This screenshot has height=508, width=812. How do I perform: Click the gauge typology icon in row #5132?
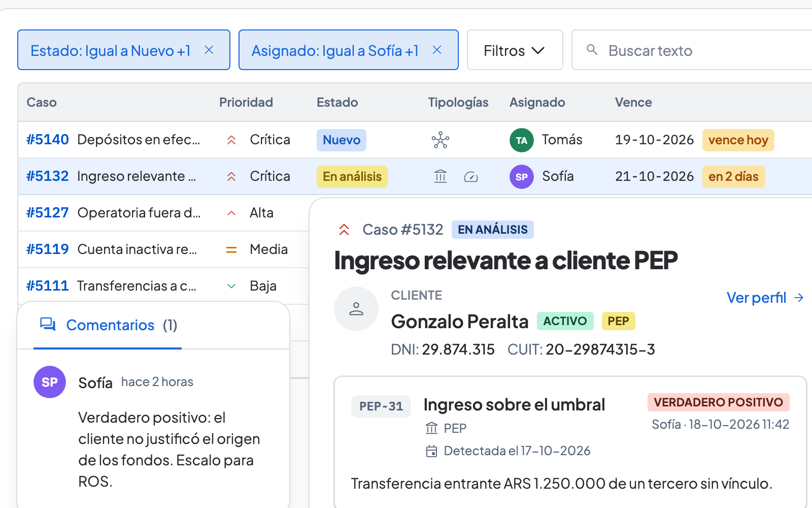(x=471, y=177)
